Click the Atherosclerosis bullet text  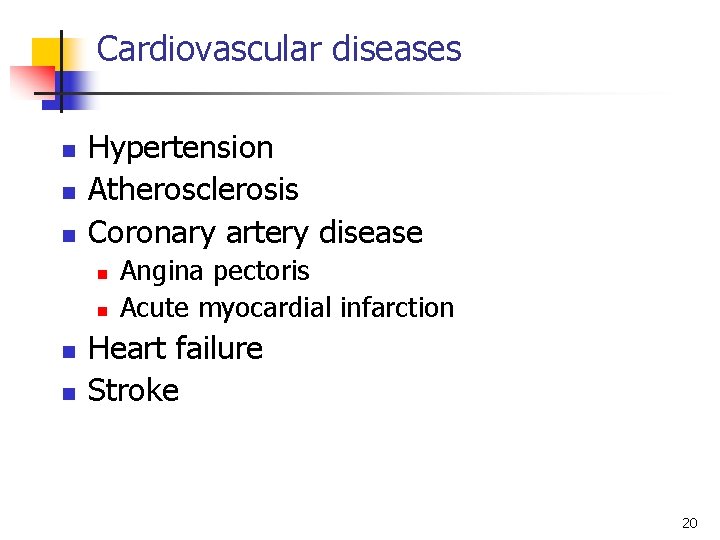(193, 189)
